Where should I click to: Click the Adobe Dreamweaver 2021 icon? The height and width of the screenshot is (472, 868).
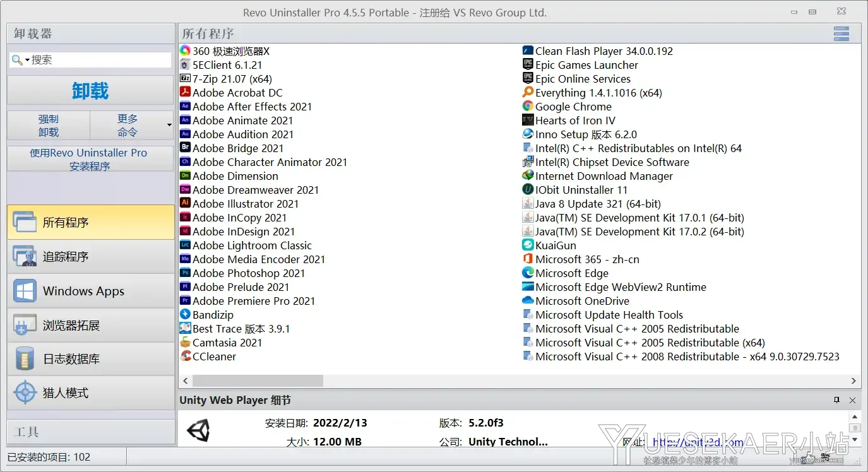click(185, 189)
